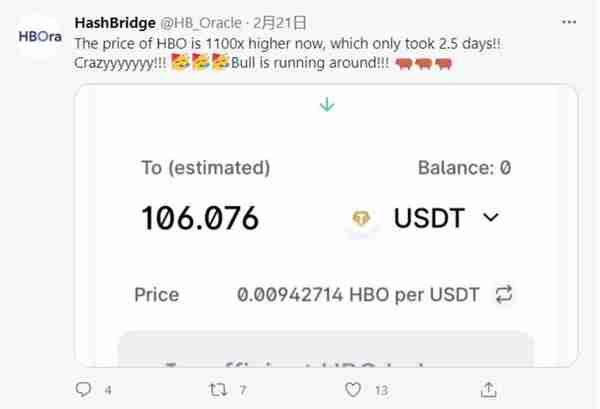Click the share upload icon

(488, 390)
